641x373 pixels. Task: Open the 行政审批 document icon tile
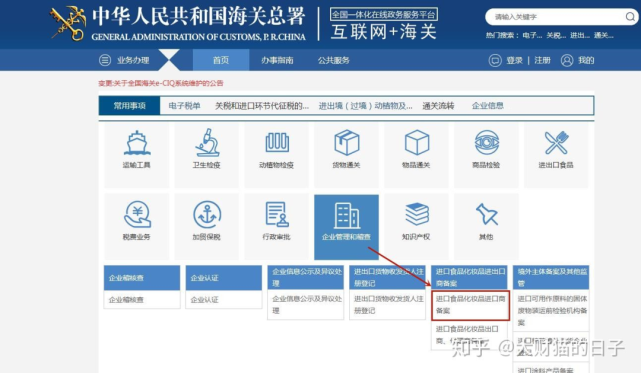277,227
